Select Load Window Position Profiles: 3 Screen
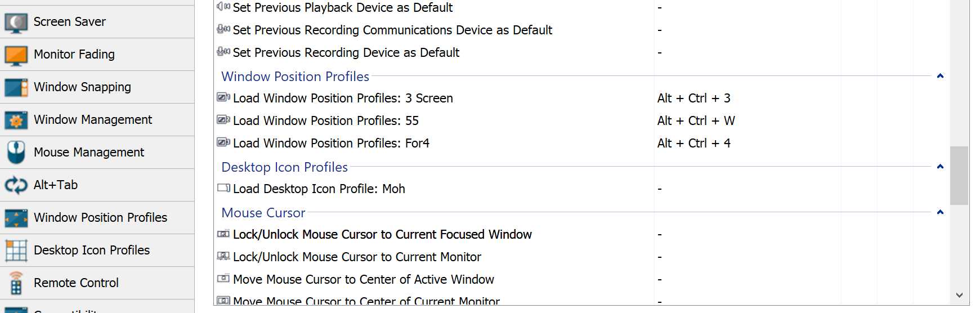 [342, 99]
